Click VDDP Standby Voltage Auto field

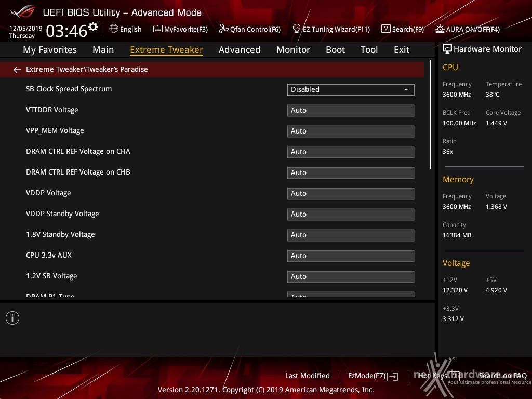click(351, 215)
